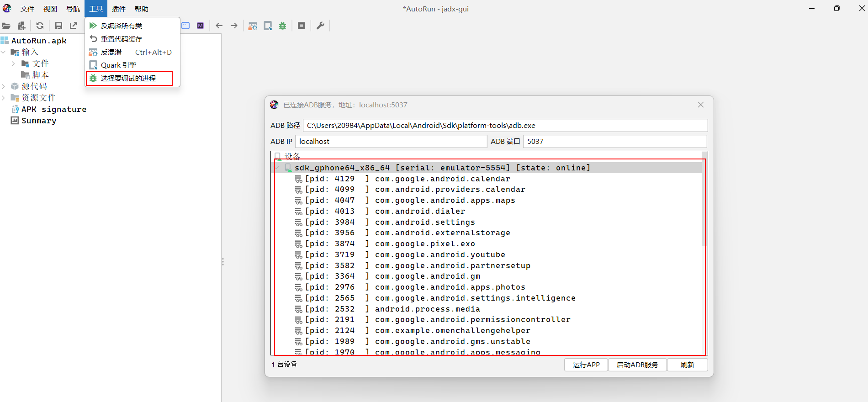Image resolution: width=868 pixels, height=402 pixels.
Task: Open the 导航 menu
Action: (x=73, y=9)
